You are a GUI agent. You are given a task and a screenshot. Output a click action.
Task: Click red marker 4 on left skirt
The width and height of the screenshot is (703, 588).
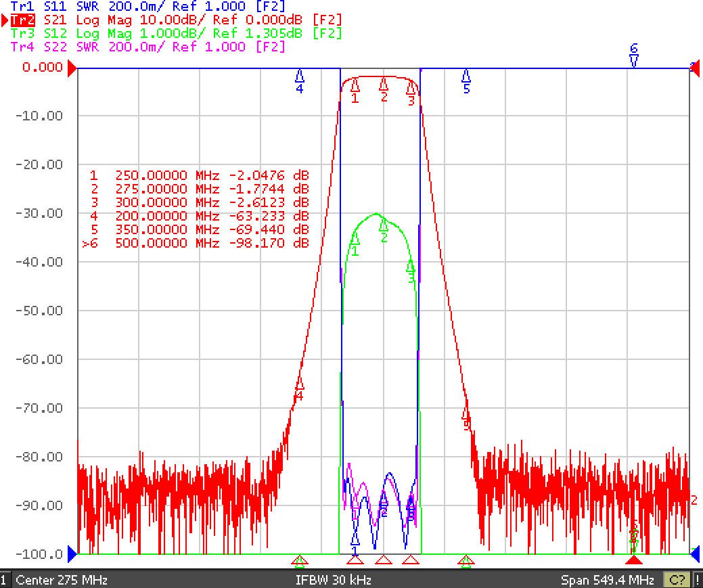(x=300, y=389)
